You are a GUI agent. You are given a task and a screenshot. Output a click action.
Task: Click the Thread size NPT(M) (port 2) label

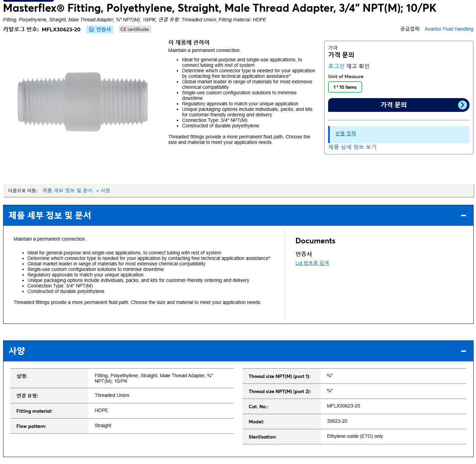pyautogui.click(x=280, y=391)
